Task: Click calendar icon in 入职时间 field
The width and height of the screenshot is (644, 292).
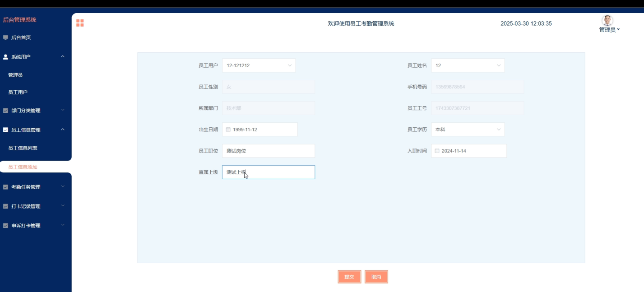Action: click(437, 151)
